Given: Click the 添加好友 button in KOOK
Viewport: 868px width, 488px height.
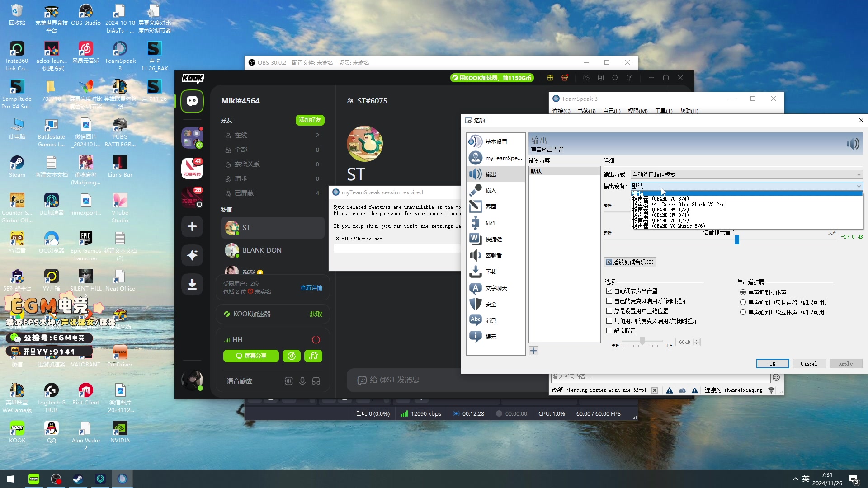Looking at the screenshot, I should 310,120.
